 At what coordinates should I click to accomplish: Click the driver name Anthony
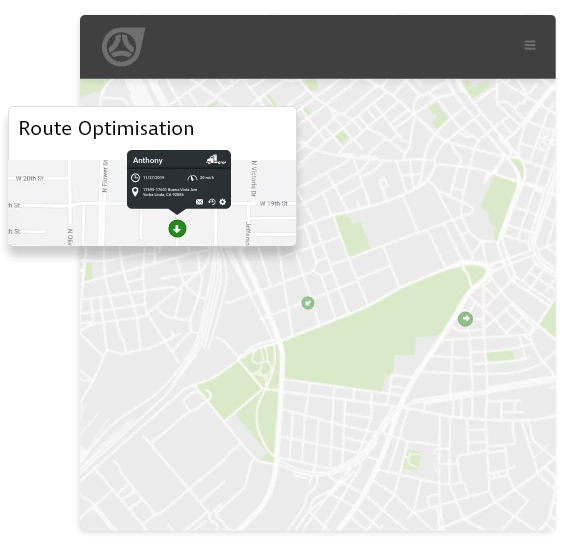coord(148,160)
